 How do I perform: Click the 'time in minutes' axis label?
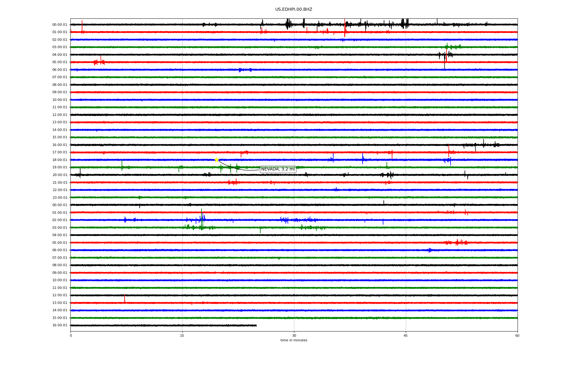pyautogui.click(x=293, y=340)
